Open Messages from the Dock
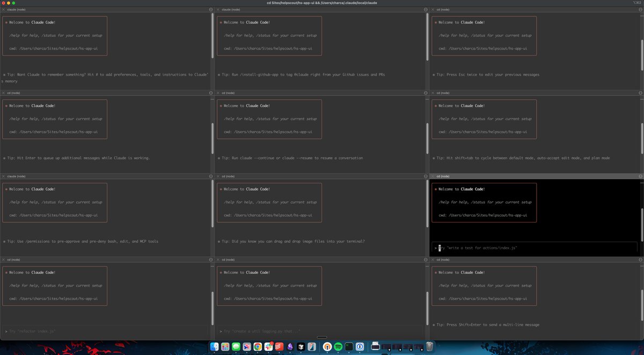Image resolution: width=644 pixels, height=355 pixels. tap(236, 346)
